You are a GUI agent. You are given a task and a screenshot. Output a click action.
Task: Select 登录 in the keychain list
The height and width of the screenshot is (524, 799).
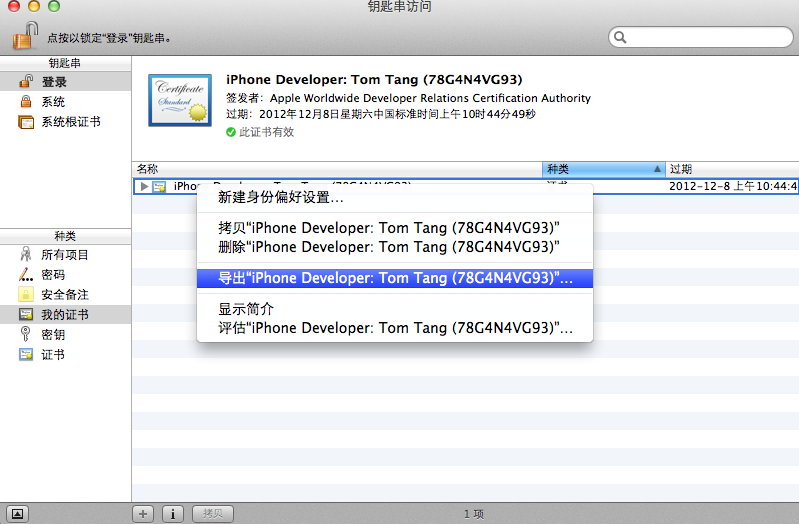click(x=65, y=82)
